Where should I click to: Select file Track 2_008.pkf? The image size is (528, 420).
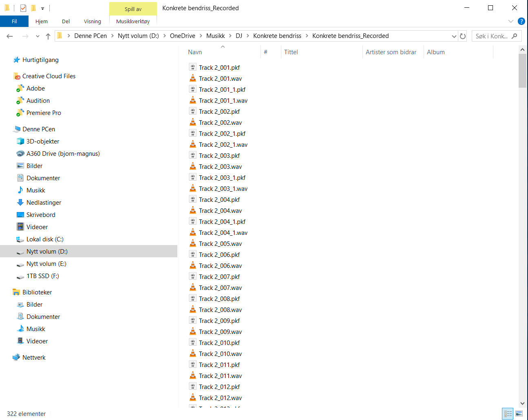click(219, 298)
